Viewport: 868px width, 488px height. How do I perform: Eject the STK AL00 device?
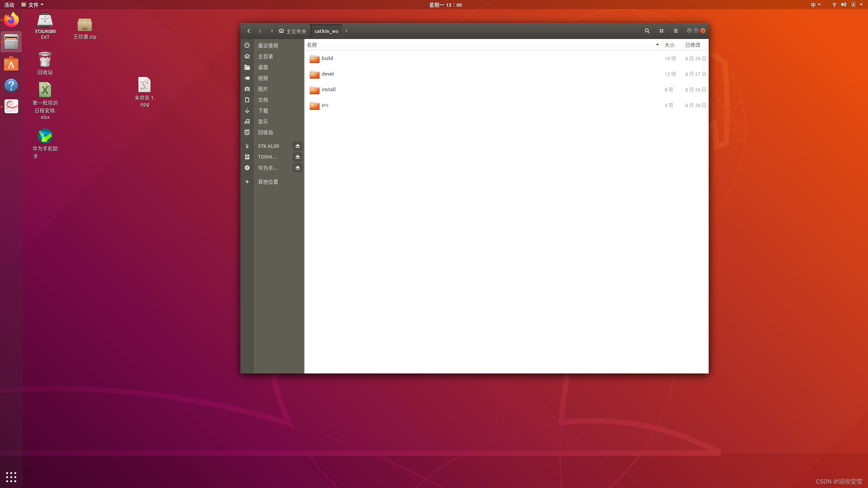click(x=297, y=146)
